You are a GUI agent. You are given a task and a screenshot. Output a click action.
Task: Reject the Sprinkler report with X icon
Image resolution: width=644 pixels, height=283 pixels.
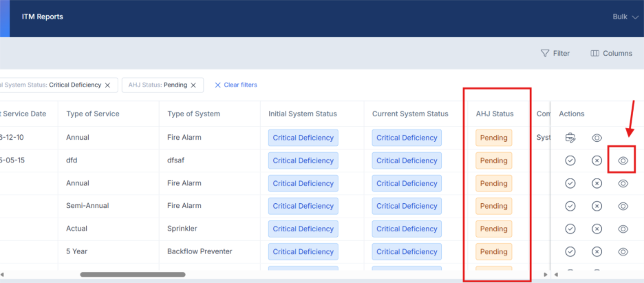point(597,229)
